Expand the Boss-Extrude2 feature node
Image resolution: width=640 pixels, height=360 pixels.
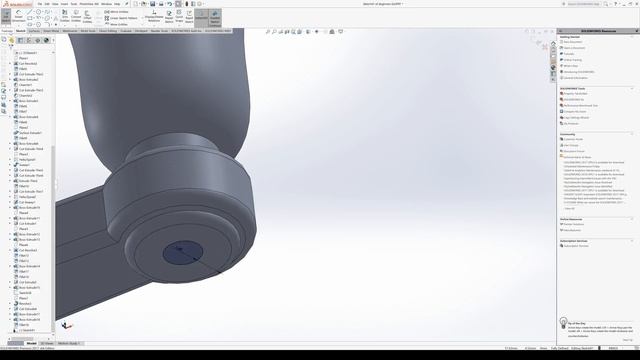[x=10, y=80]
